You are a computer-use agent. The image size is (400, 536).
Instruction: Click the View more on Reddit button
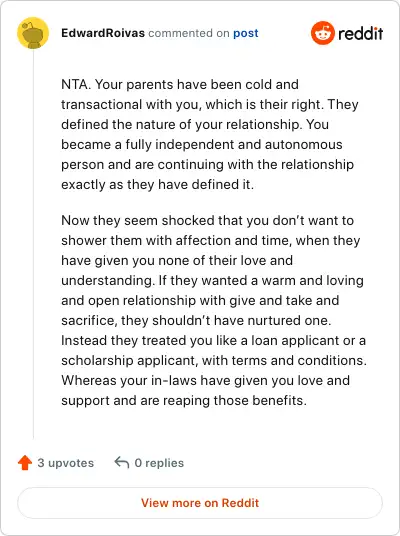[x=200, y=503]
